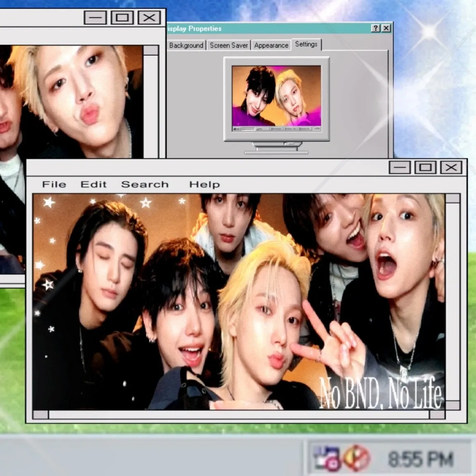Click the front window's vertical scrollbar down button
The image size is (476, 476).
coord(452,405)
